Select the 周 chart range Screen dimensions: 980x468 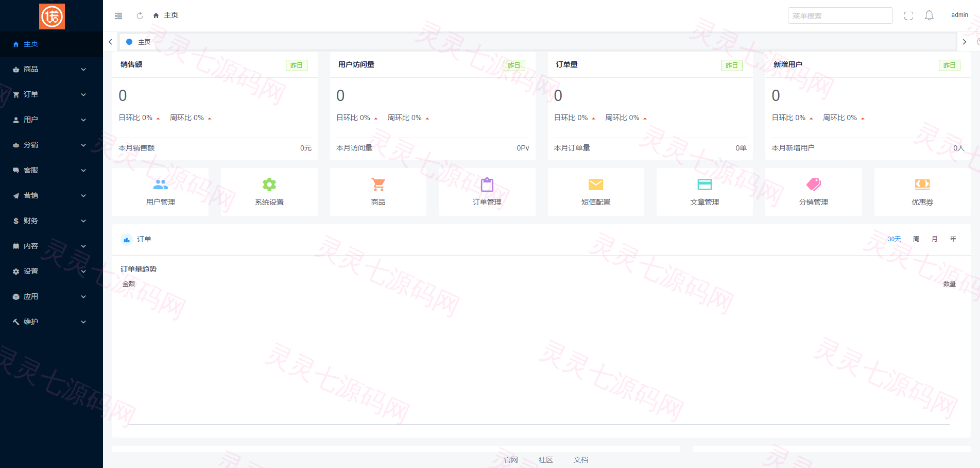[916, 239]
